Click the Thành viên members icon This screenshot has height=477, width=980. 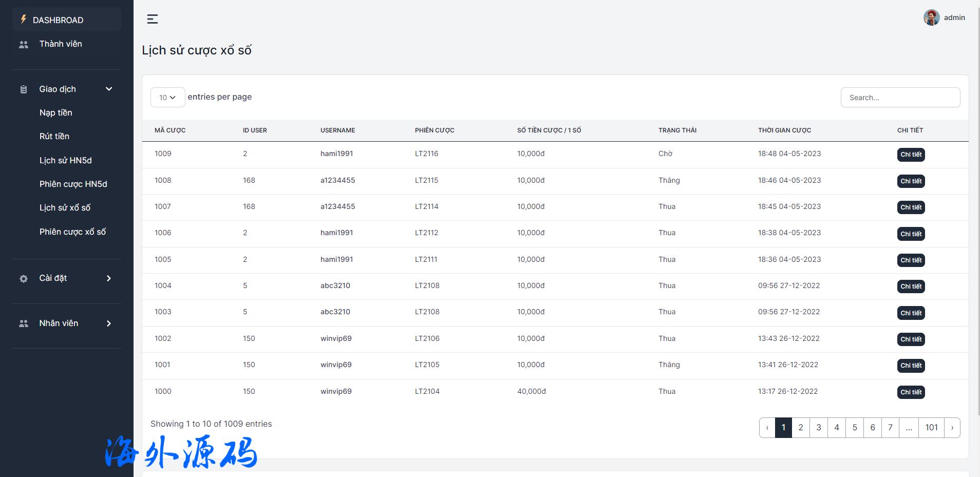coord(24,45)
